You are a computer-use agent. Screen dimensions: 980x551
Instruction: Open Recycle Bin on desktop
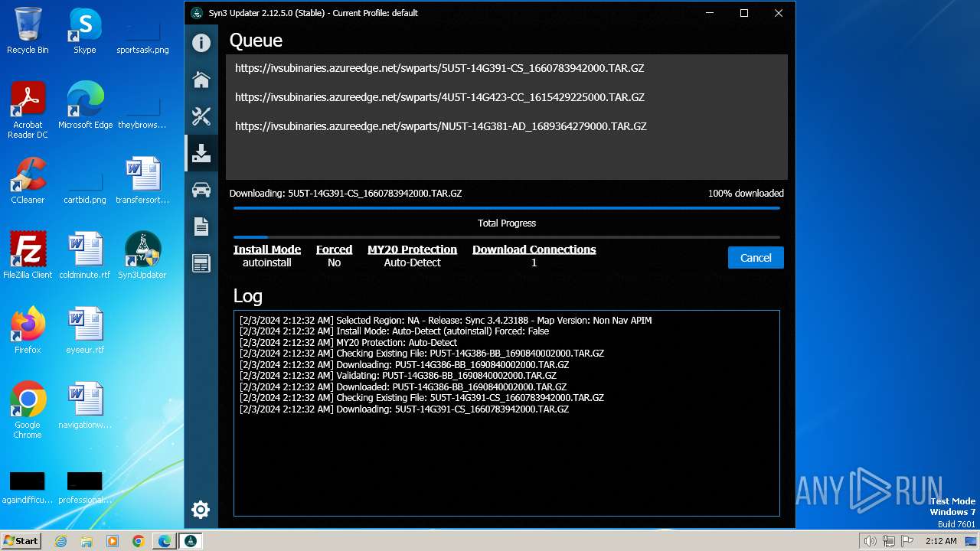tap(28, 31)
